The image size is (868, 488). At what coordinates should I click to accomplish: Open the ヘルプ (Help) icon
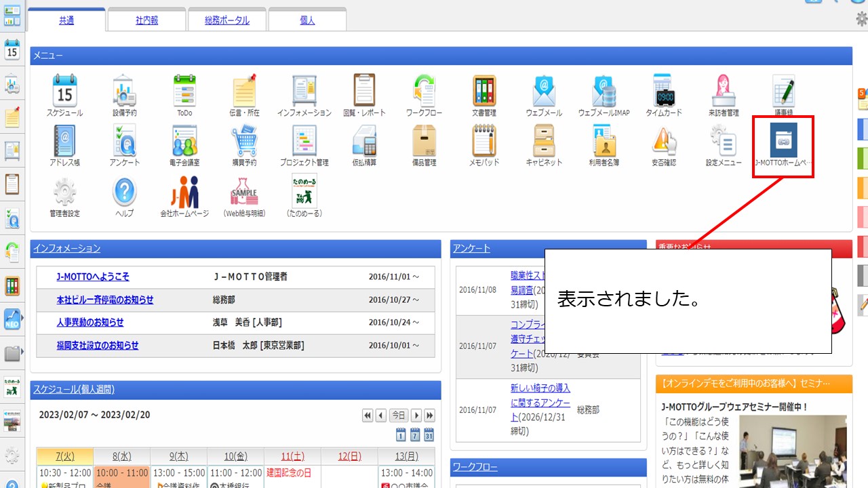(124, 192)
